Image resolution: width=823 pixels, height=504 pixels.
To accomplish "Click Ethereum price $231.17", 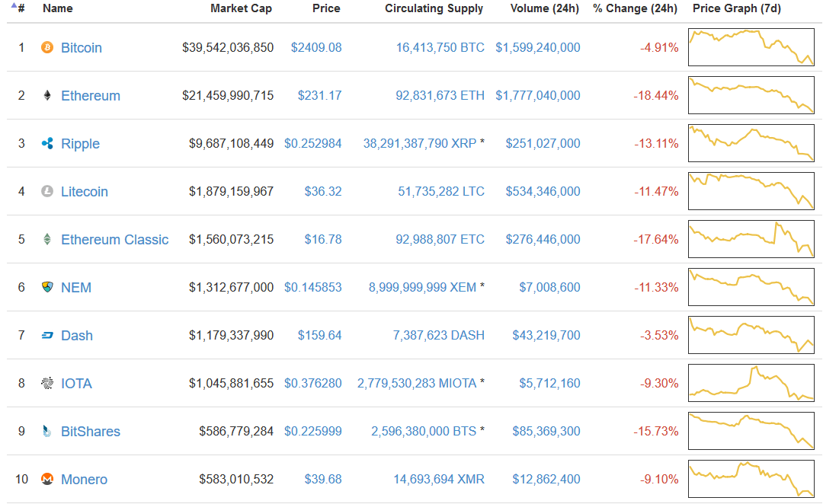I will tap(319, 95).
